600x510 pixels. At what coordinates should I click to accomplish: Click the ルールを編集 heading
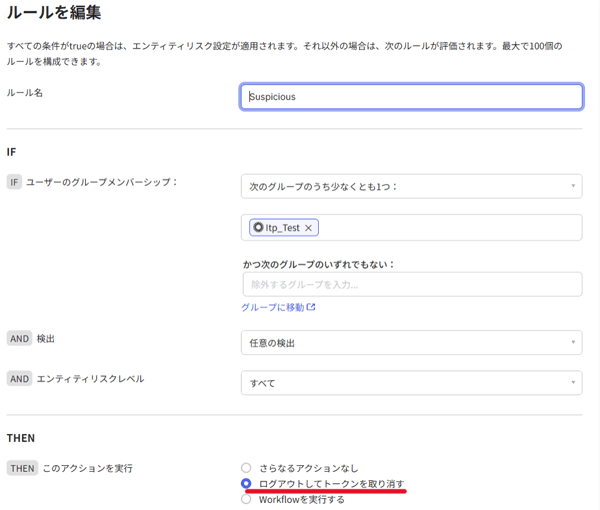(54, 13)
